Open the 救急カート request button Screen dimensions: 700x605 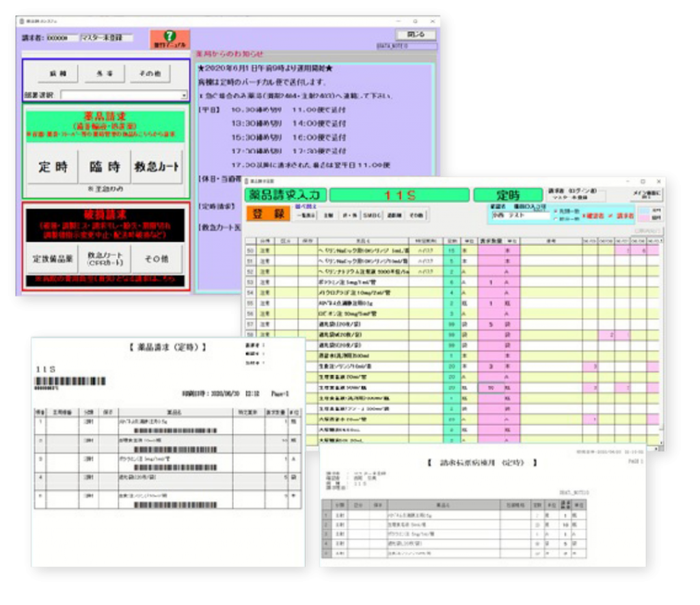pos(157,167)
